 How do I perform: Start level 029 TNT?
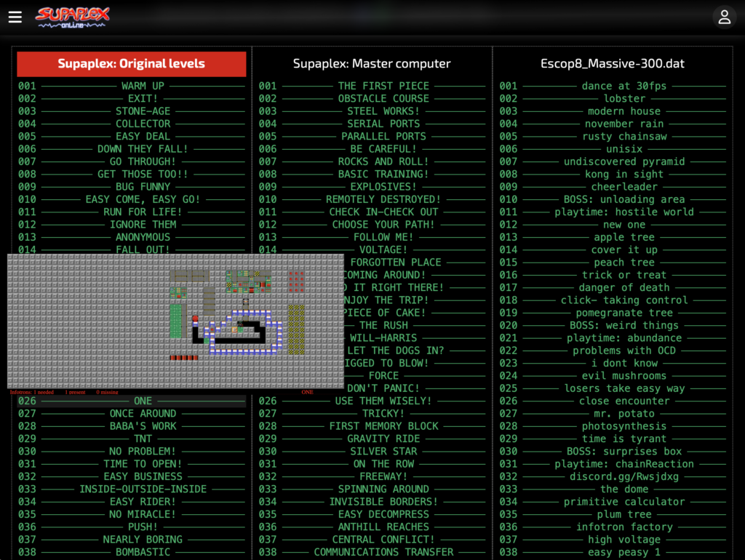pos(143,439)
